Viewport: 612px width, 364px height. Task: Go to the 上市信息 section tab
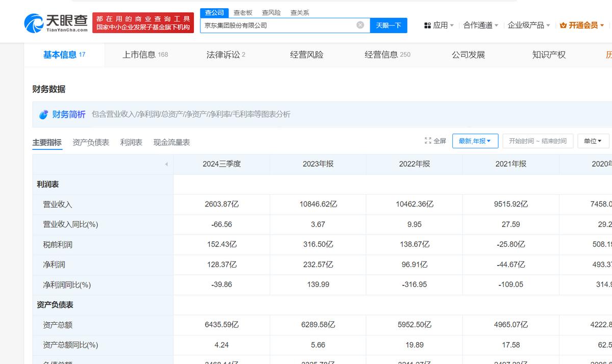click(x=145, y=55)
